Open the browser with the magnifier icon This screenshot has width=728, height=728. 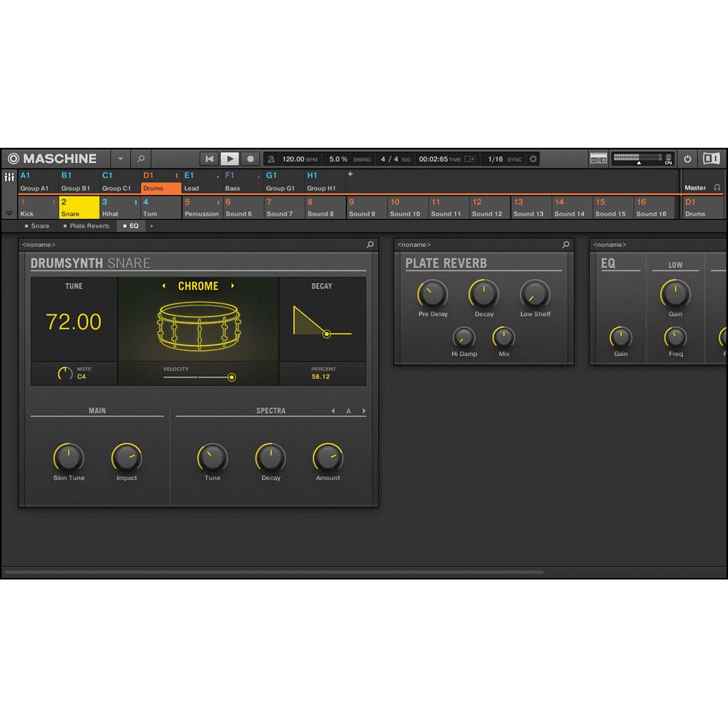[141, 159]
